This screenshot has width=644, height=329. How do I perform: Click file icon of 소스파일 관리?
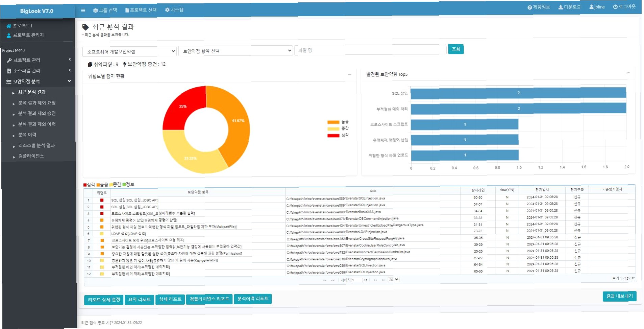9,71
